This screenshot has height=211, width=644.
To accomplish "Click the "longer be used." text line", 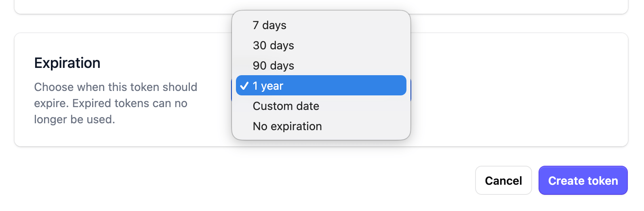I will (x=74, y=119).
